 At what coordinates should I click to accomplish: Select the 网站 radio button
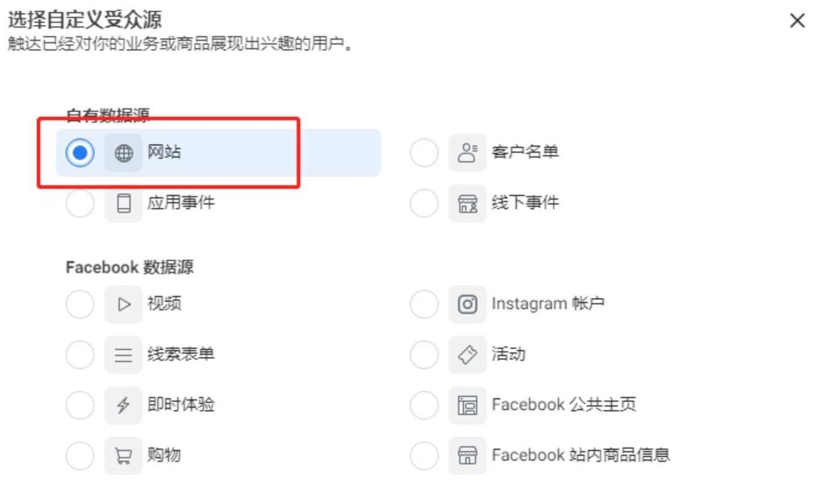[80, 153]
